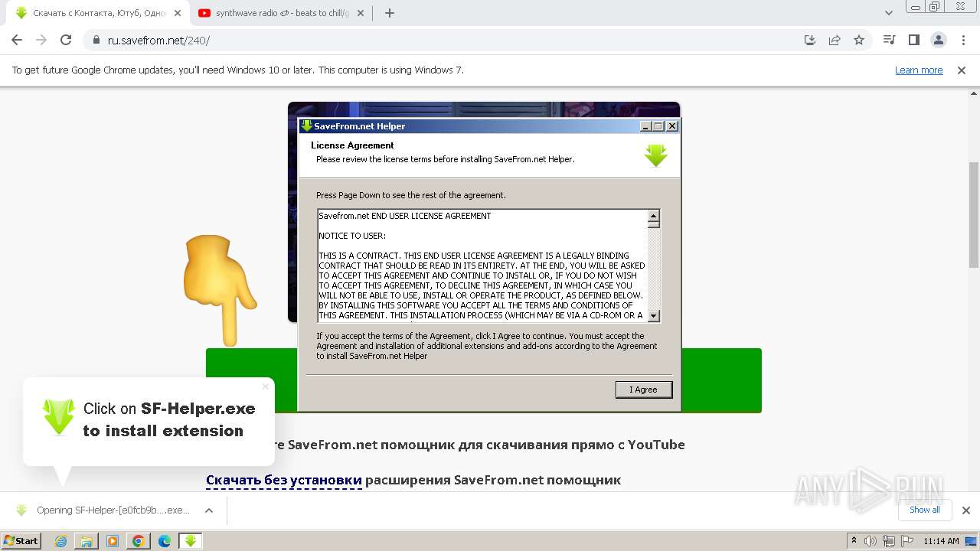Open the Windows Start menu
The height and width of the screenshot is (551, 980).
click(21, 540)
